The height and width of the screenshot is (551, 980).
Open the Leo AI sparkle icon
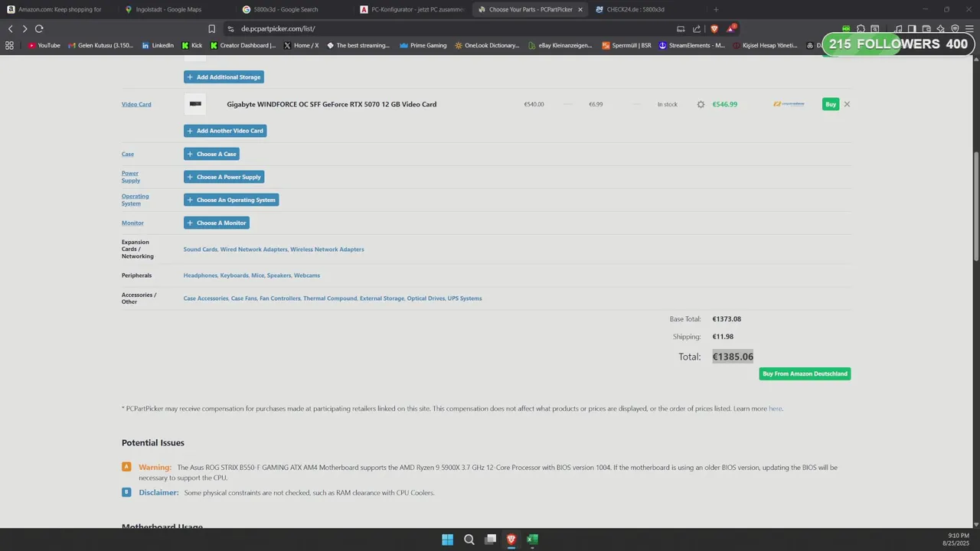(x=941, y=28)
